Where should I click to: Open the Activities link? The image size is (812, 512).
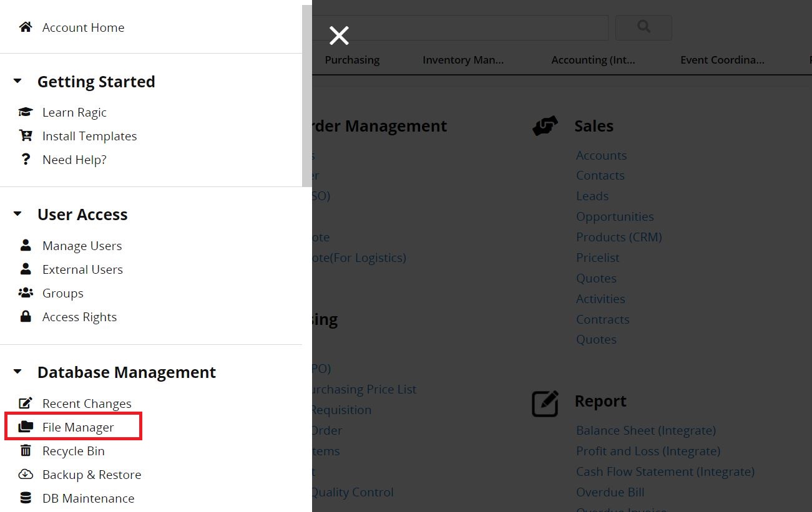[600, 299]
